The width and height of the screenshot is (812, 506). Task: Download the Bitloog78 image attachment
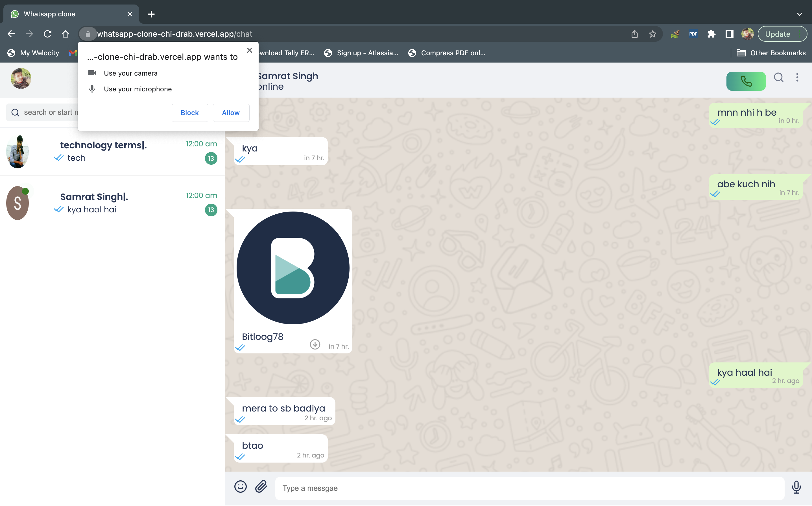click(315, 344)
